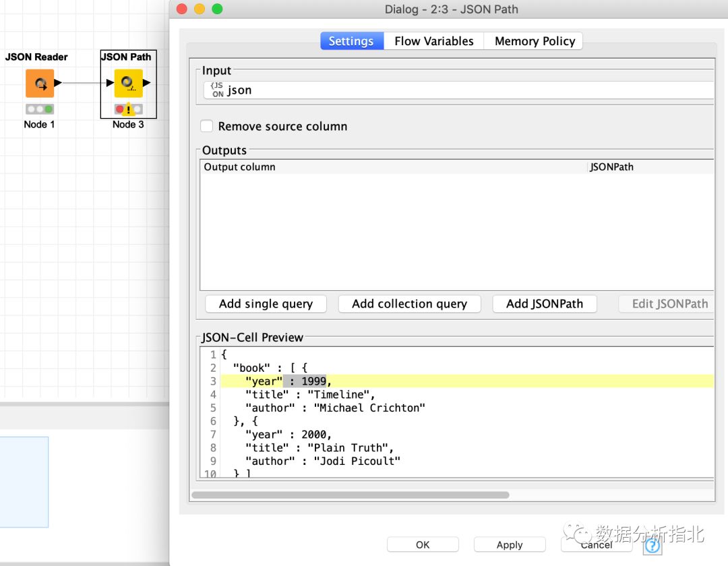
Task: Click Add single query button
Action: pos(266,304)
